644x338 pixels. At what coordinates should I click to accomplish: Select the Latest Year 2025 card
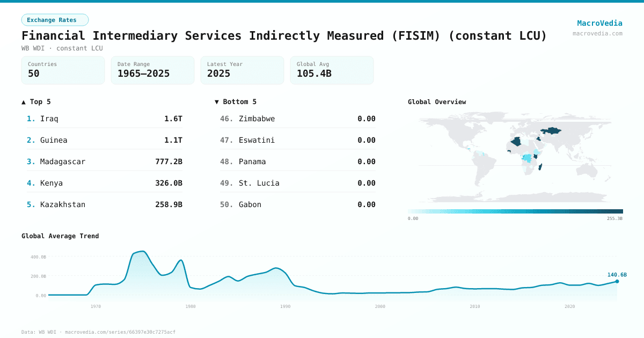[242, 70]
